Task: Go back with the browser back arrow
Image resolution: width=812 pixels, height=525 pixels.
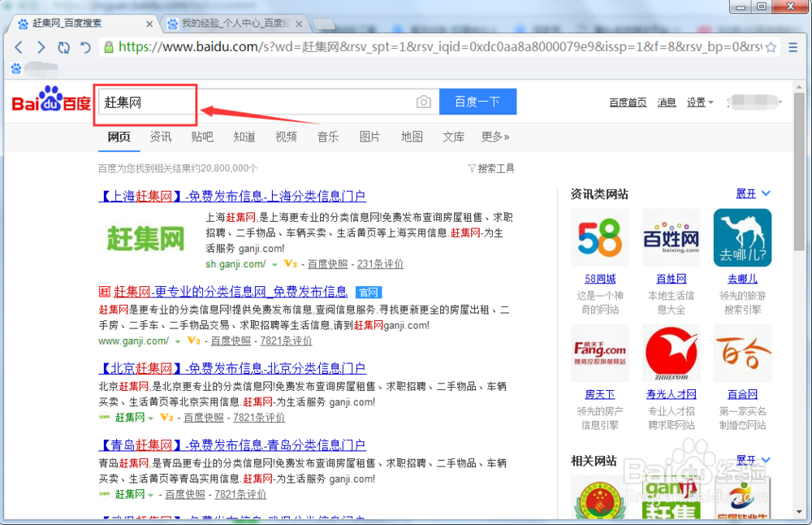Action: 19,48
